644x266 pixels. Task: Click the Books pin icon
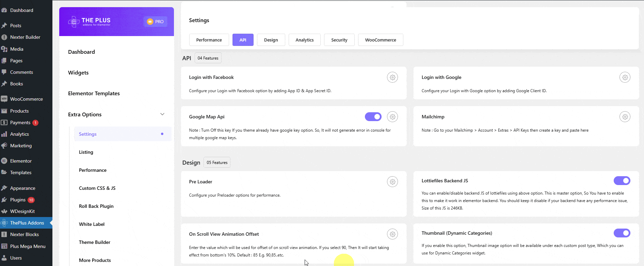coord(4,84)
